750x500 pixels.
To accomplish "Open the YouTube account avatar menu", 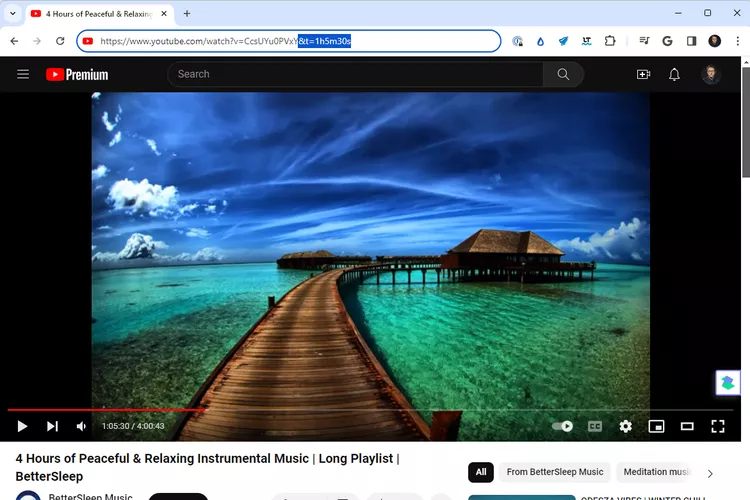I will click(x=711, y=74).
